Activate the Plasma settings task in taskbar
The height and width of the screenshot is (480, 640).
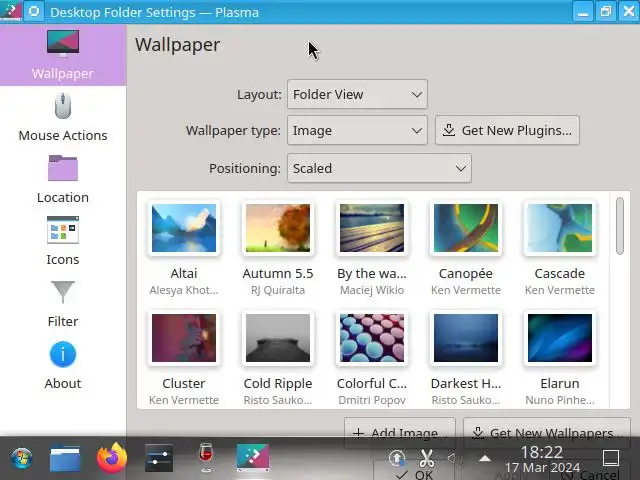click(253, 457)
